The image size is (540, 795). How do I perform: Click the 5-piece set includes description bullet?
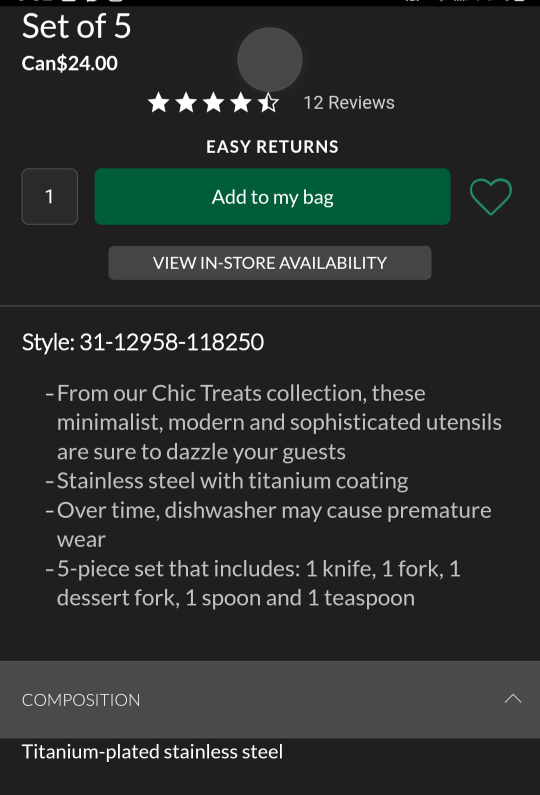point(254,583)
